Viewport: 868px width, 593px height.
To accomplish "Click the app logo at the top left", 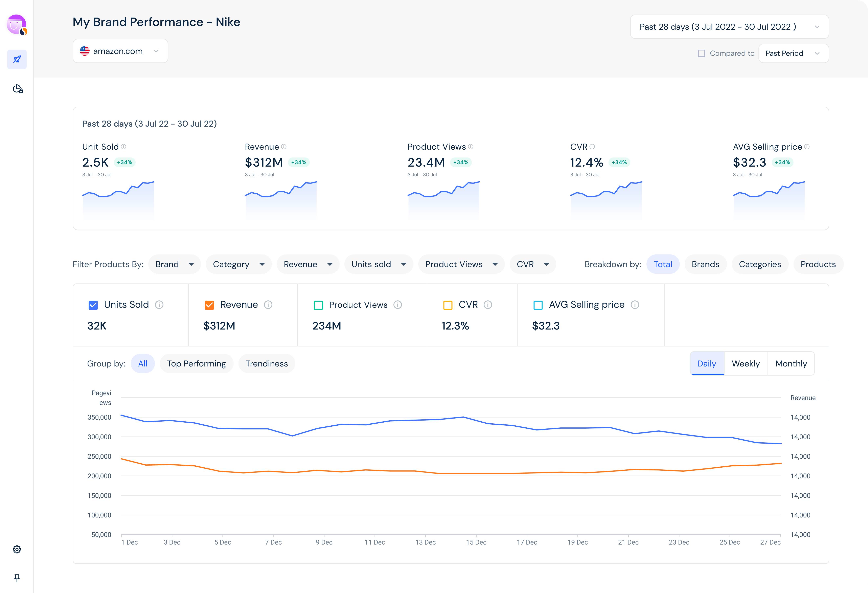I will click(17, 24).
